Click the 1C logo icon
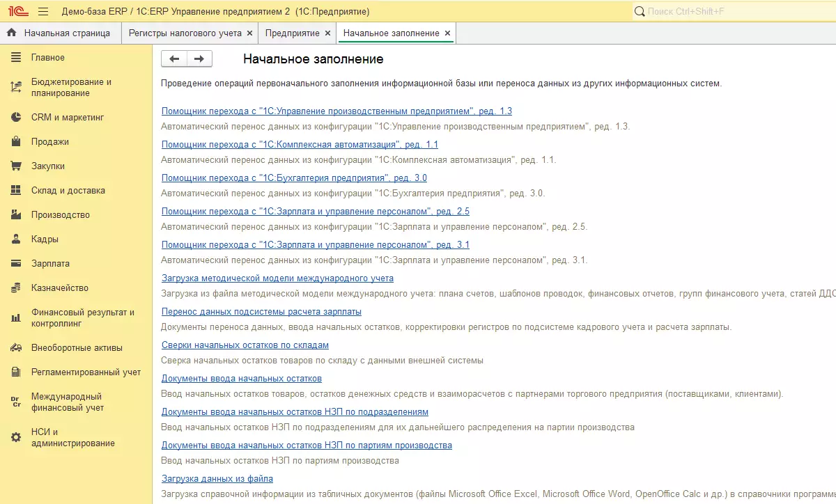 click(x=17, y=12)
